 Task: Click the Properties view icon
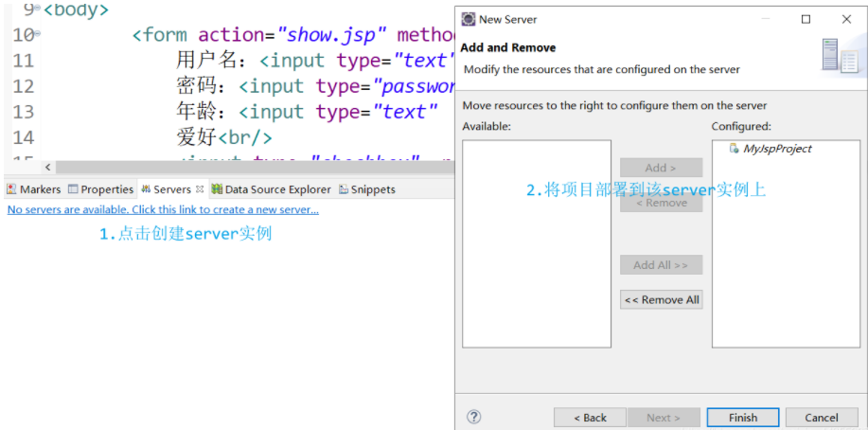[x=73, y=189]
